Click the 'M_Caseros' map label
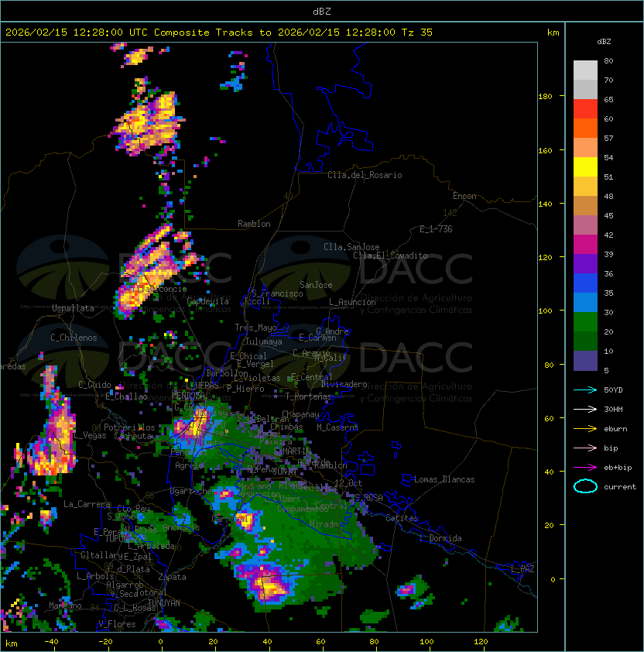This screenshot has width=644, height=652. (x=337, y=427)
